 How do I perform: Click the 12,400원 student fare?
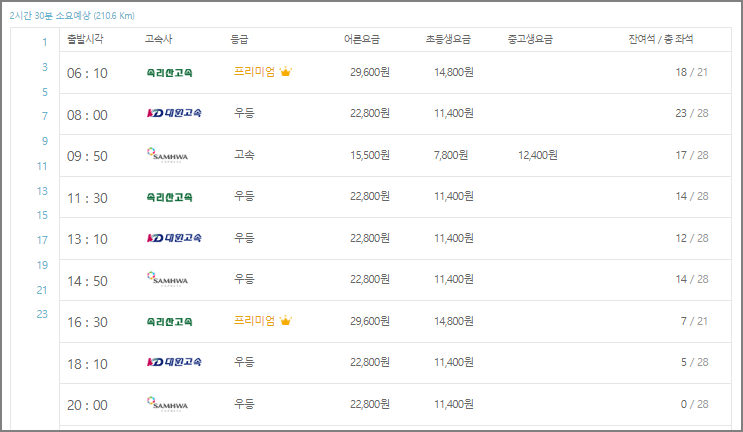[537, 155]
